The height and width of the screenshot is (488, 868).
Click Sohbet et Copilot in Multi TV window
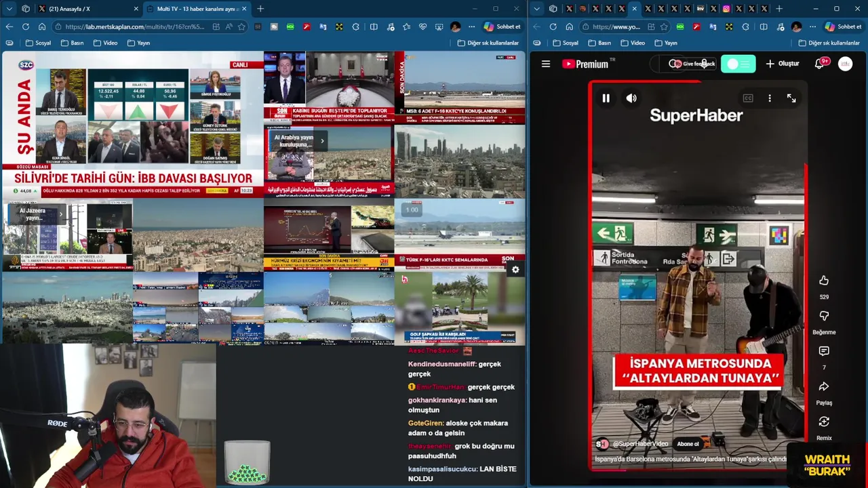click(502, 26)
